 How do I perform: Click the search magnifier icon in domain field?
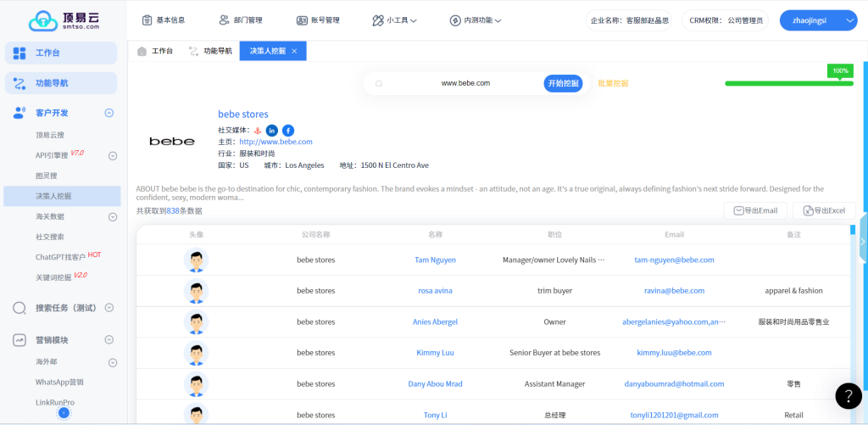coord(379,83)
